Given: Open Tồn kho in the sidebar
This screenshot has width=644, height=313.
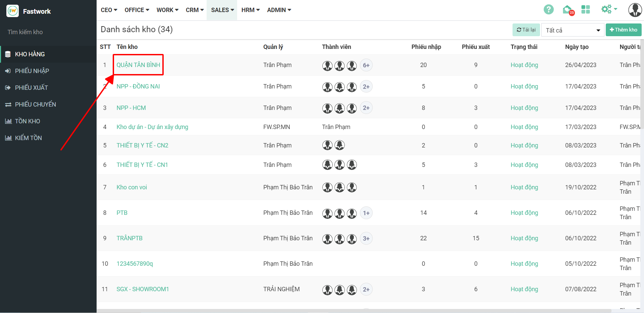Looking at the screenshot, I should coord(28,121).
